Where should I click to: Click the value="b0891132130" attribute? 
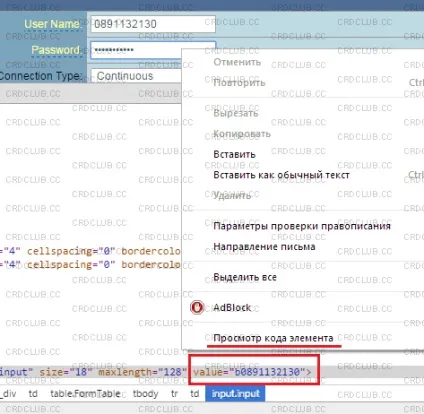click(249, 372)
